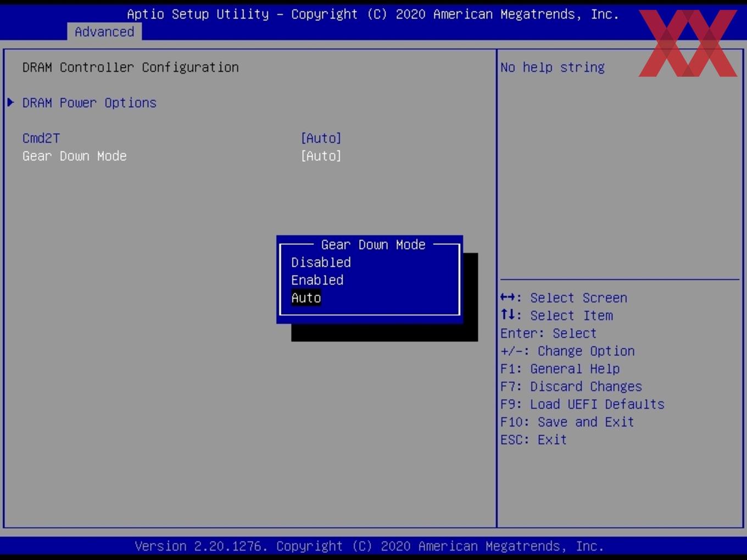Click the 'F9: Load UEFI Defaults' hint

[582, 404]
